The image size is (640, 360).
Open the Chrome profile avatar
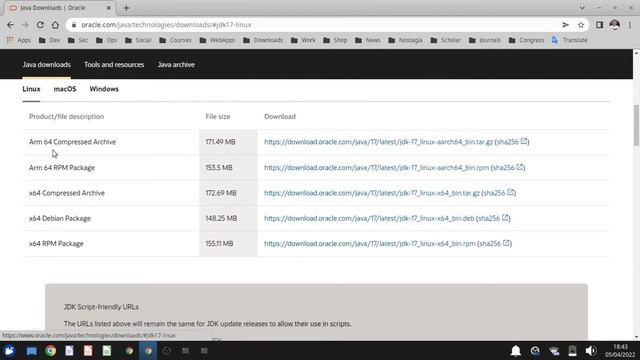click(x=615, y=25)
